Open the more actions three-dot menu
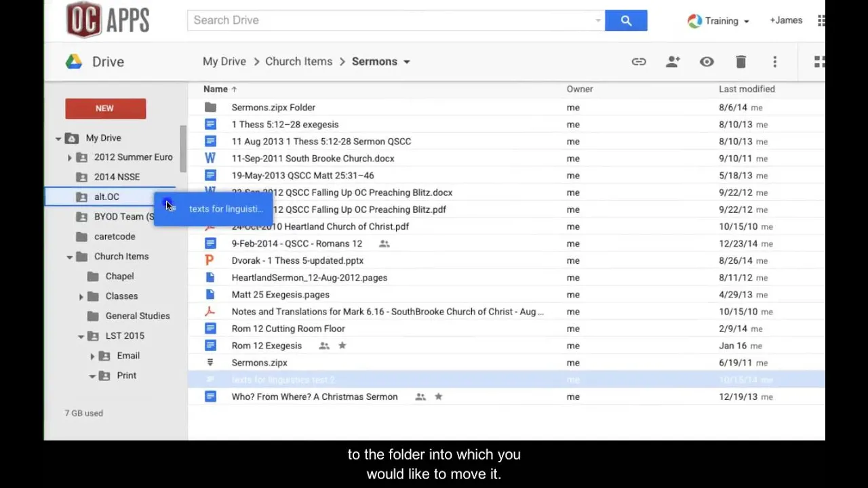Screen dimensions: 868x488 tap(774, 62)
